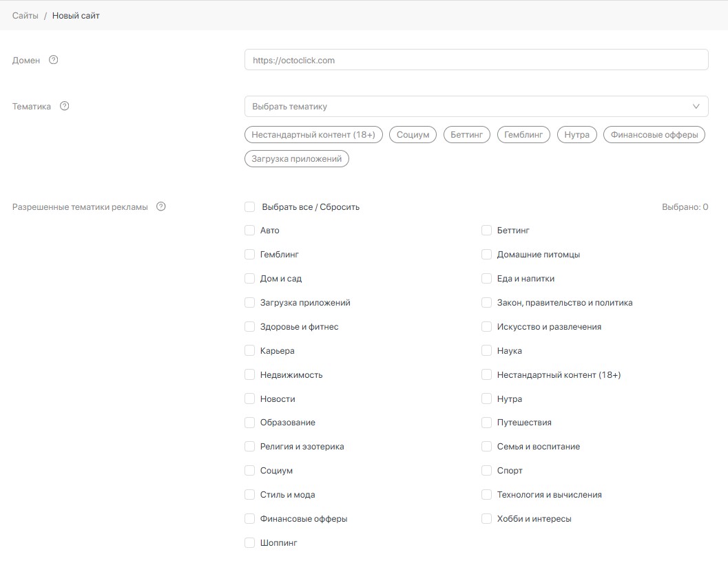The height and width of the screenshot is (563, 728).
Task: Click the help icon next to Домен
Action: pyautogui.click(x=54, y=60)
